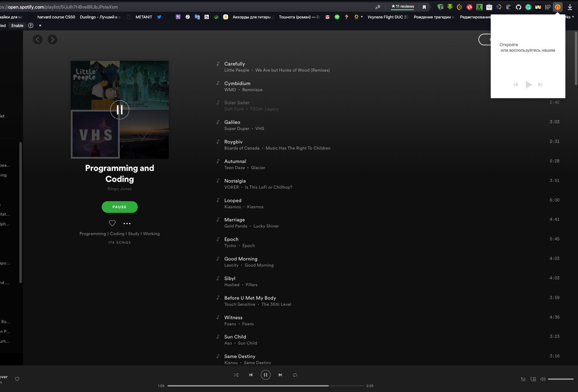Image resolution: width=578 pixels, height=392 pixels.
Task: Seek within the song progress bar
Action: click(x=266, y=386)
